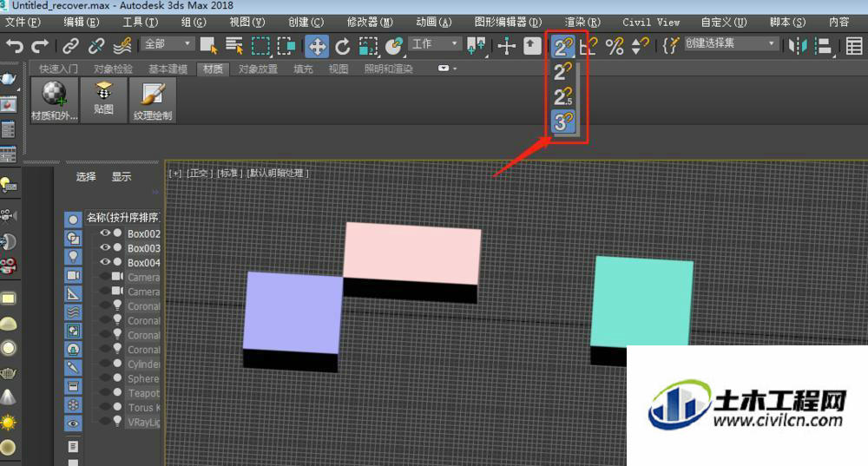Open the [标准] viewport settings menu
868x466 pixels.
[x=230, y=174]
